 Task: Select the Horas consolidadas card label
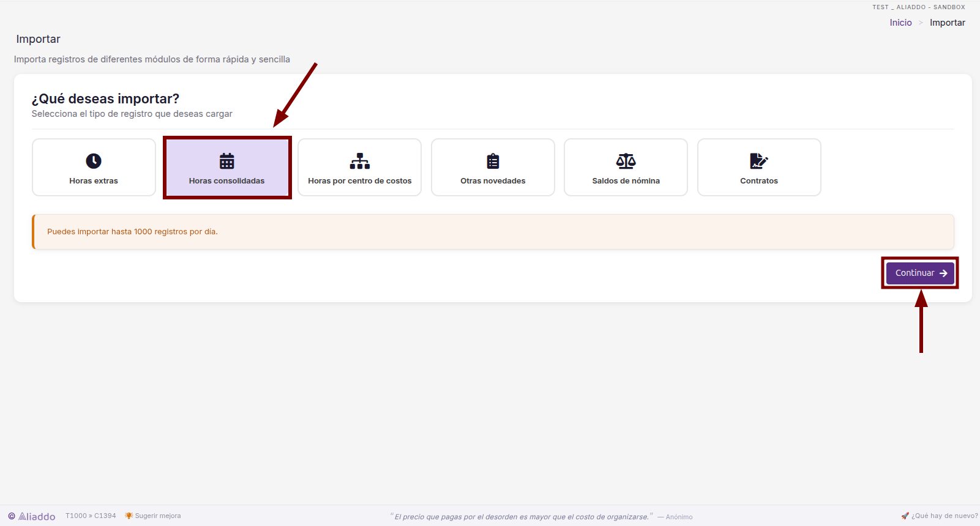tap(227, 181)
